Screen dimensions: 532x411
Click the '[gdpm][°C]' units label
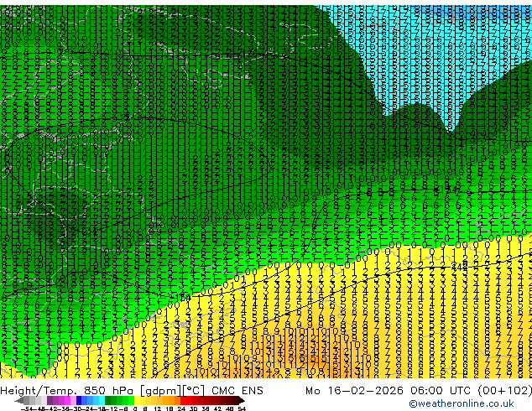pyautogui.click(x=172, y=391)
